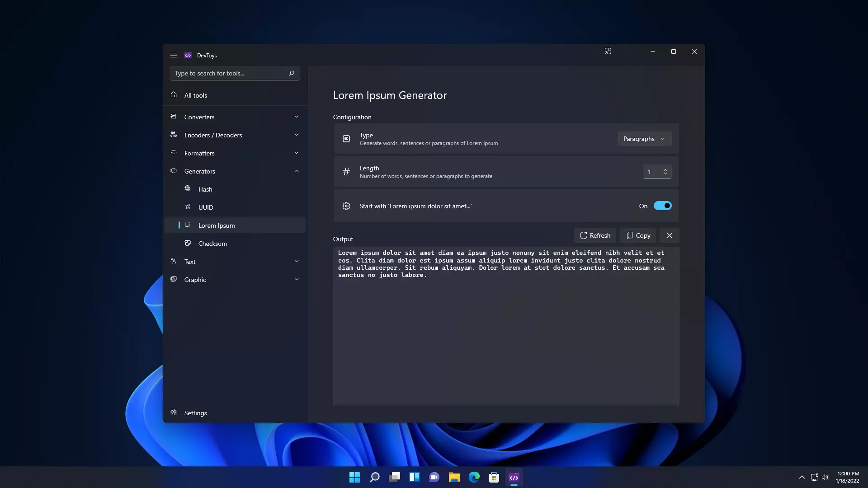Open volume control in system tray
Image resolution: width=868 pixels, height=488 pixels.
(825, 477)
